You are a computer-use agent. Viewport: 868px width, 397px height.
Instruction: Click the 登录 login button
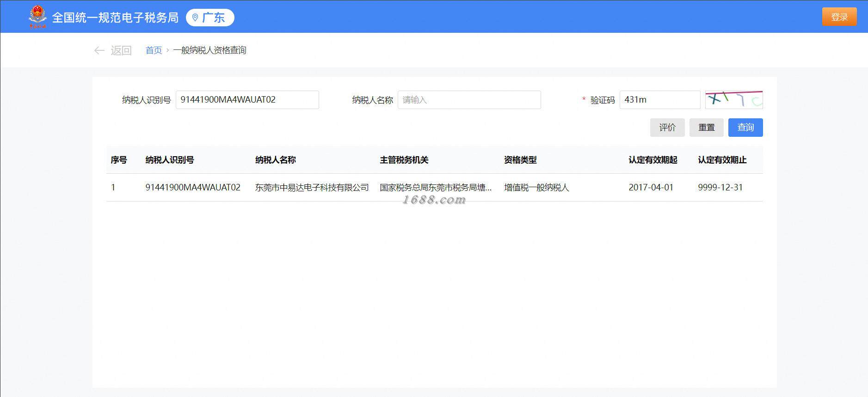coord(839,17)
